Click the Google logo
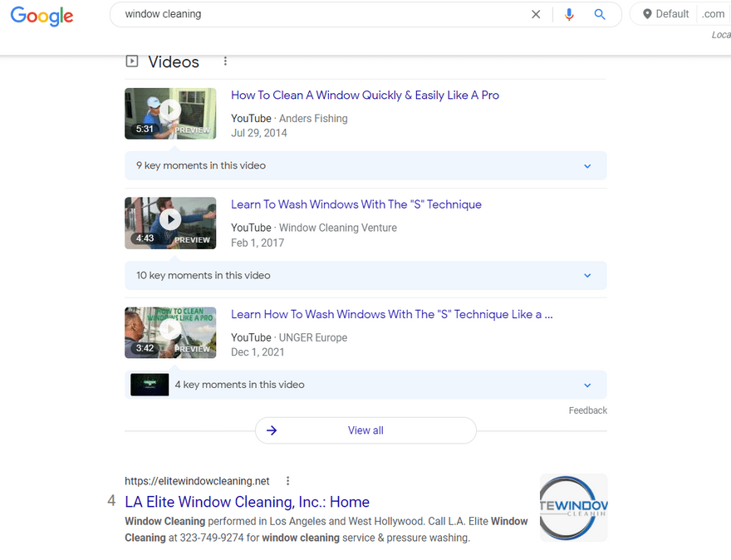The height and width of the screenshot is (560, 731). [42, 16]
